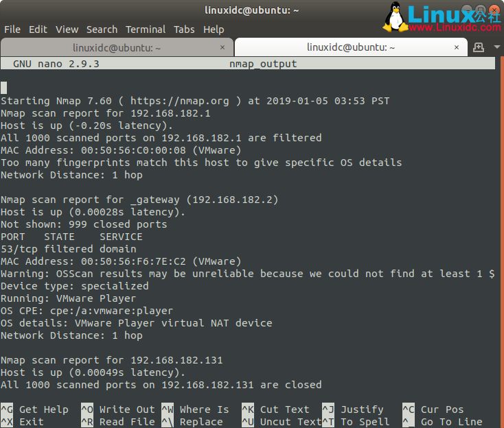Place cursor at the block cursor on empty first line
This screenshot has height=428, width=504.
tap(4, 88)
